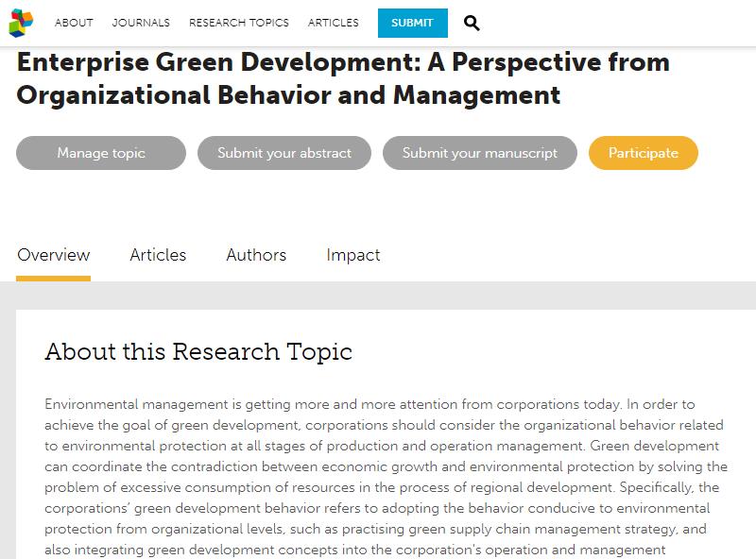Click the yellow Participate button
The image size is (756, 559).
[644, 153]
